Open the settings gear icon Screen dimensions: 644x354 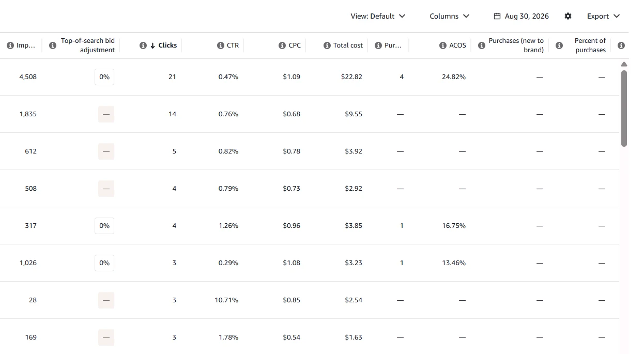click(568, 16)
